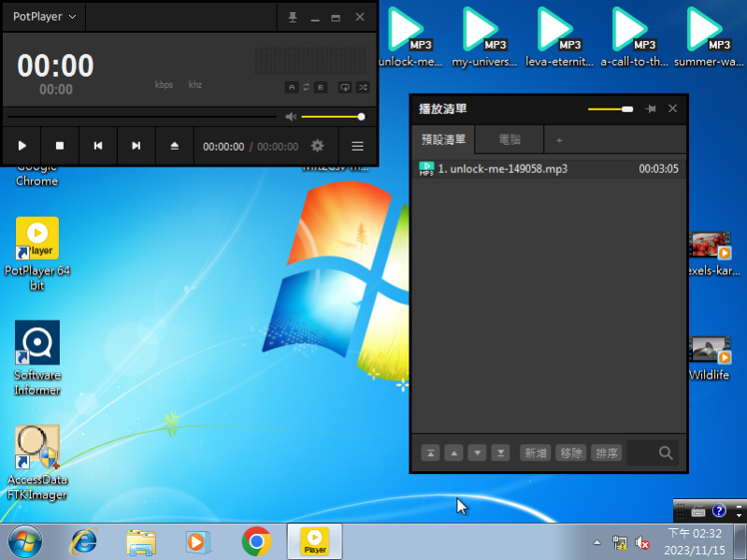Viewport: 747px width, 560px height.
Task: Adjust the PotPlayer yellow volume slider
Action: coord(333,117)
